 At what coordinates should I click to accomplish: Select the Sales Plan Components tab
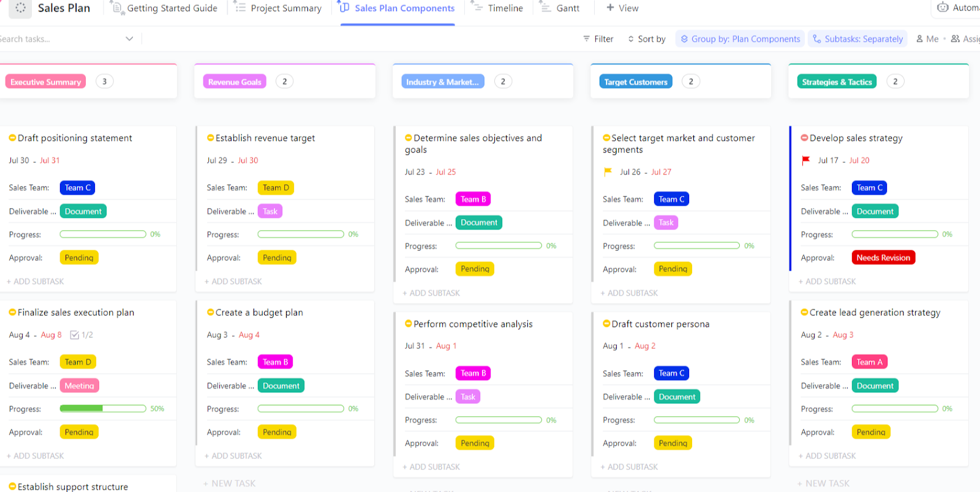(x=398, y=8)
